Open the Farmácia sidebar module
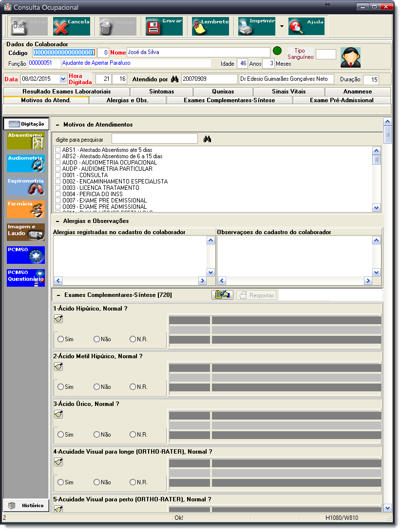The height and width of the screenshot is (532, 402). [26, 209]
